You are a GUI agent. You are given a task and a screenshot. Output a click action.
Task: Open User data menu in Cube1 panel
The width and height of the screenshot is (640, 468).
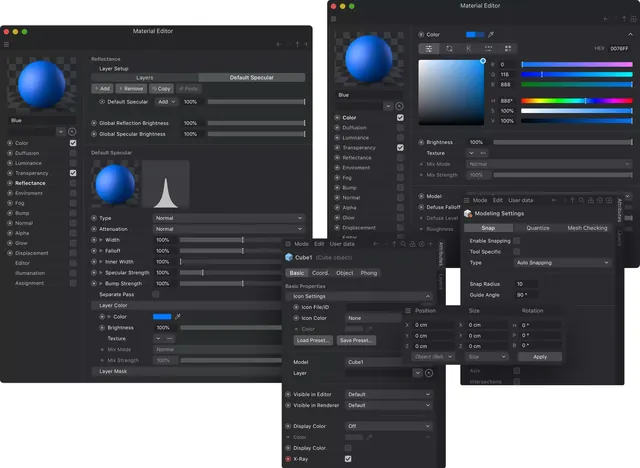[x=342, y=244]
